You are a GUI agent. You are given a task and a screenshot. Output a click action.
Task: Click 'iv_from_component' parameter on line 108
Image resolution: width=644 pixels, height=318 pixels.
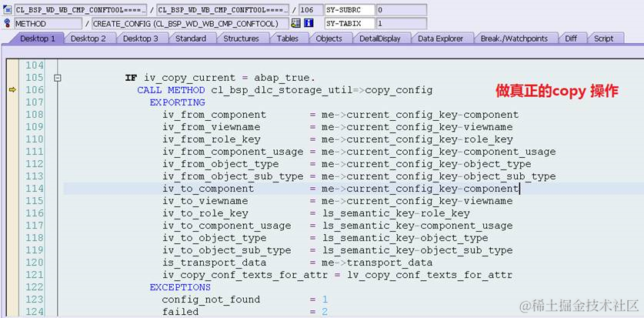pyautogui.click(x=214, y=115)
